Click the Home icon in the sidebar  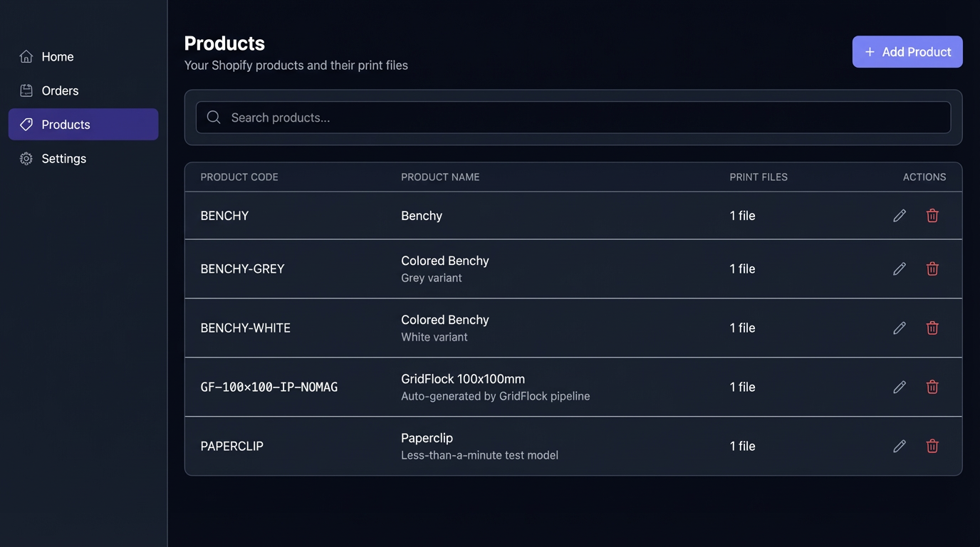coord(26,56)
